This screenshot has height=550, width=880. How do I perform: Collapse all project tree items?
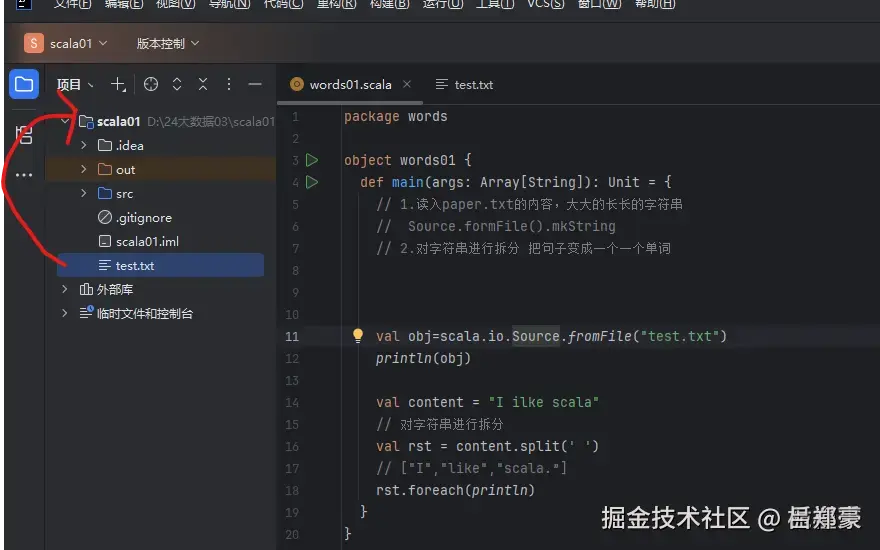(x=203, y=85)
